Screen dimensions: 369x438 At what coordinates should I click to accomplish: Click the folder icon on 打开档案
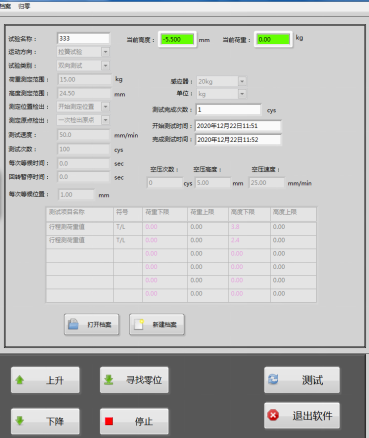73,324
